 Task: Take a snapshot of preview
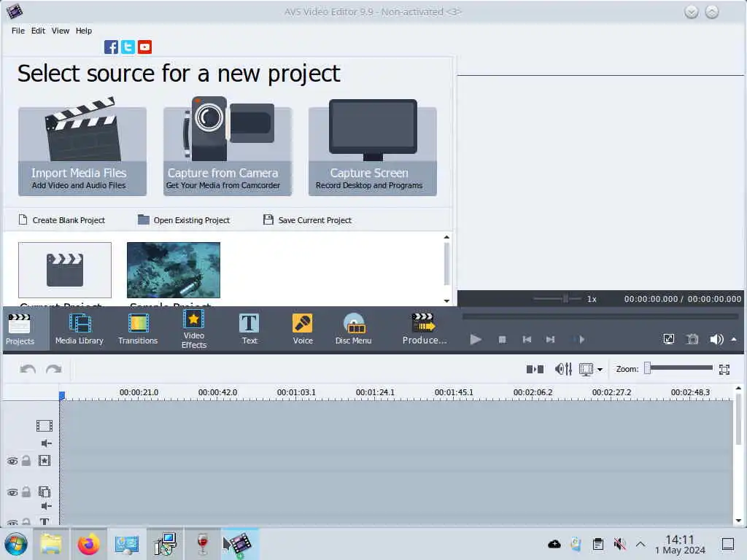pos(692,339)
